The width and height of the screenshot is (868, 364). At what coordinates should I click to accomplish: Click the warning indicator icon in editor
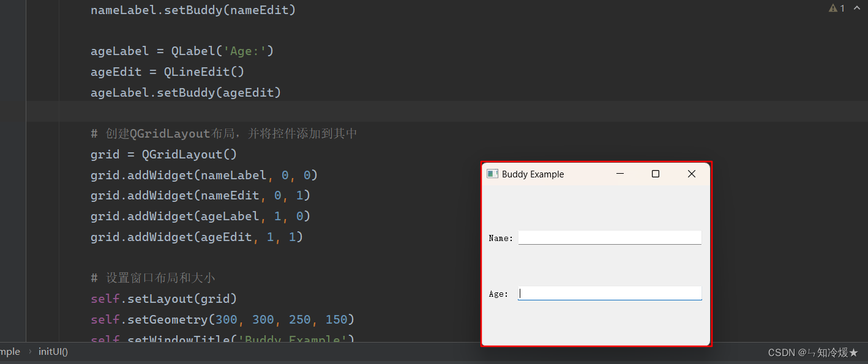click(833, 9)
